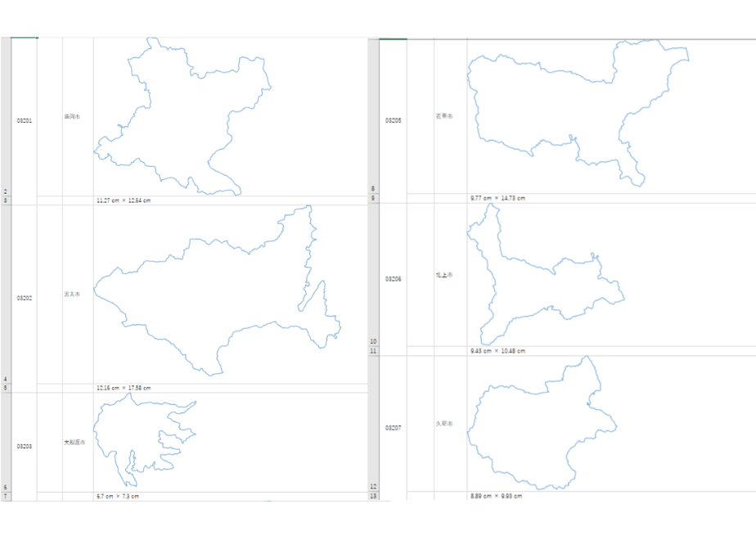Select the '9.77 cm × 14.73 cm' cell

click(611, 198)
